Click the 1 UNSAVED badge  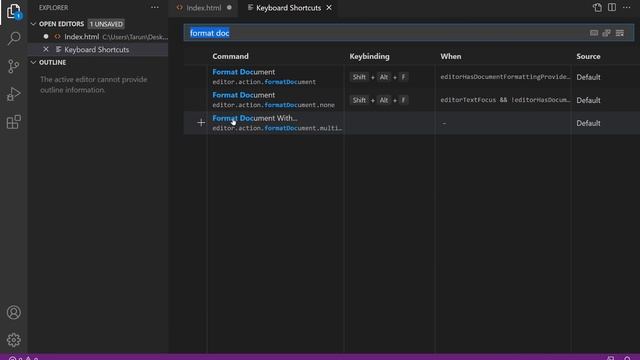coord(106,24)
